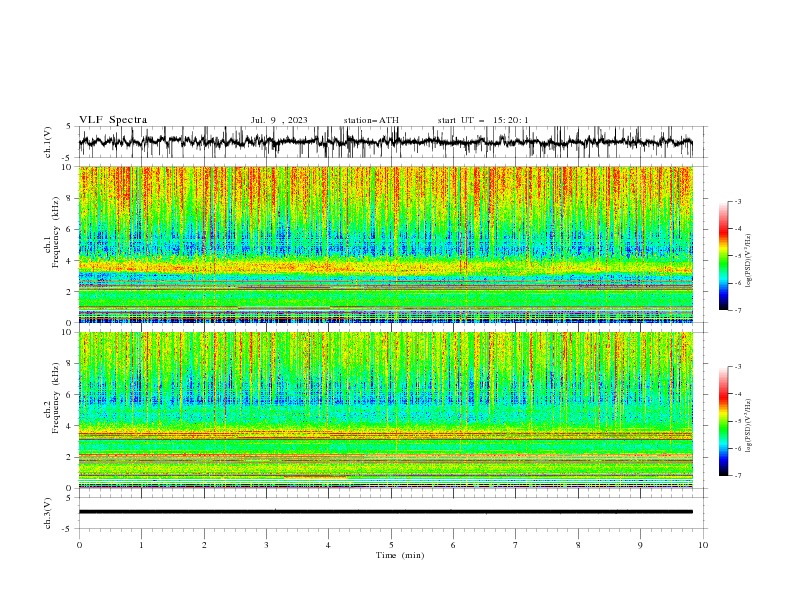Click the 'station=ATH' label
The image size is (792, 612).
(x=371, y=120)
